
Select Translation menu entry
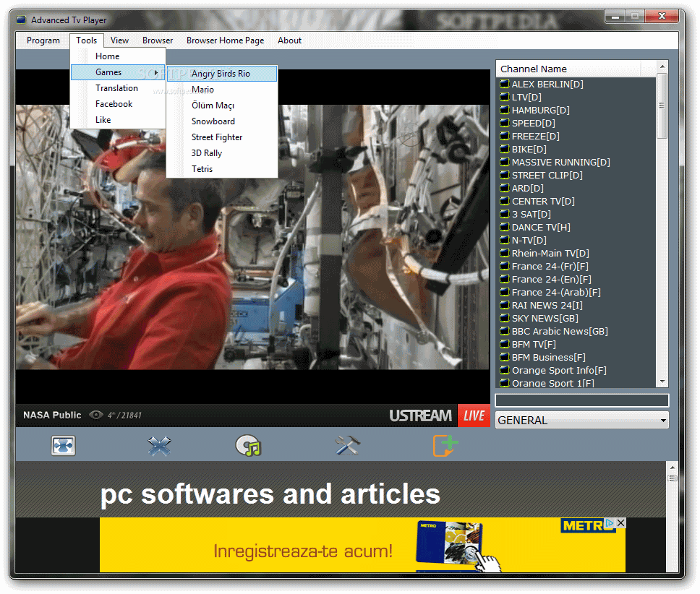tap(118, 88)
